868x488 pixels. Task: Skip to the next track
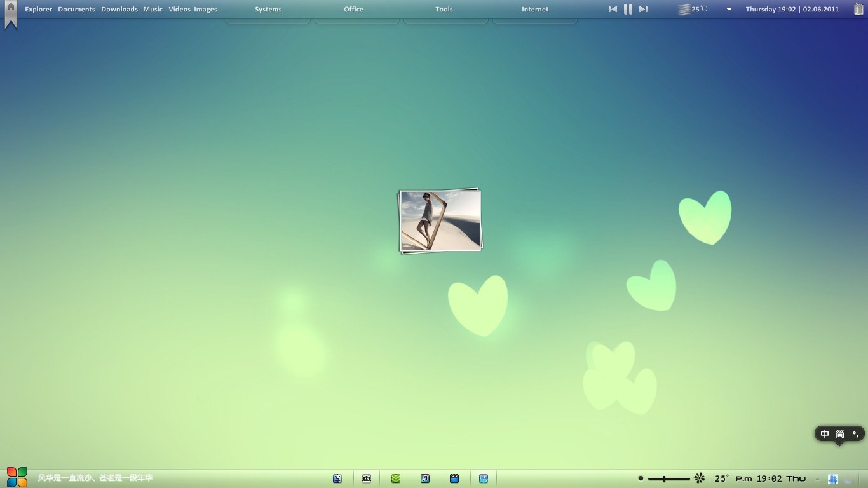(x=643, y=9)
